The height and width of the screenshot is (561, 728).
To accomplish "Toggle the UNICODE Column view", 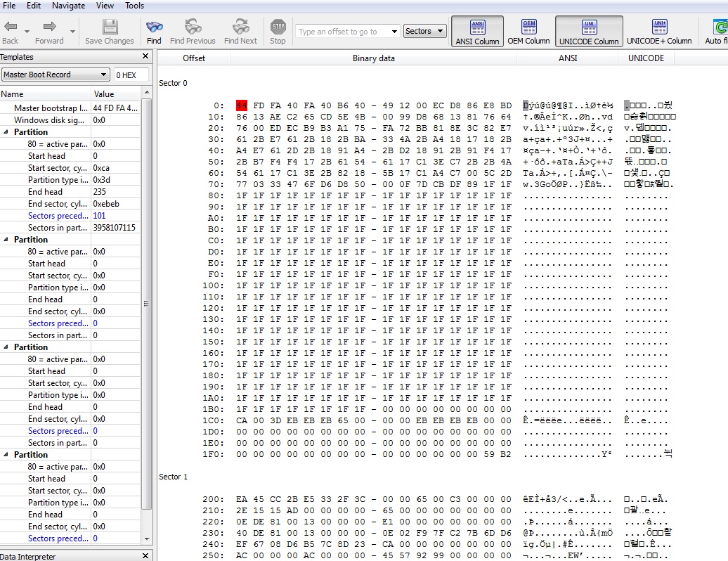I will point(589,31).
